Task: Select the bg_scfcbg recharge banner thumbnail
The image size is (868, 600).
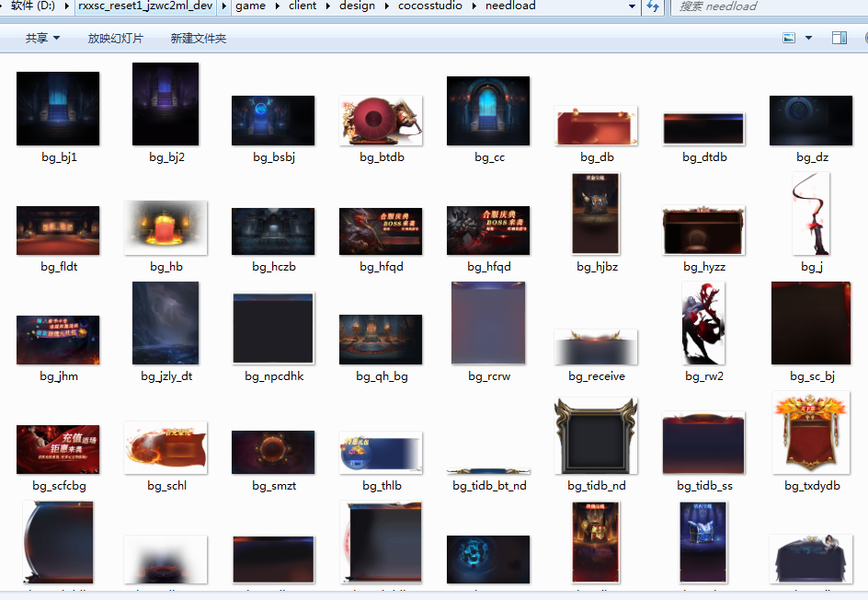Action: click(x=58, y=449)
